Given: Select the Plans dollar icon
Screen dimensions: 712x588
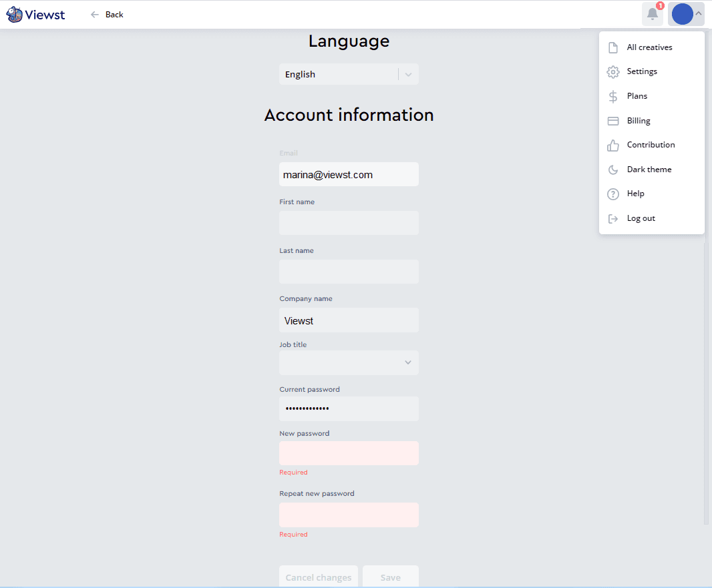Looking at the screenshot, I should point(612,96).
